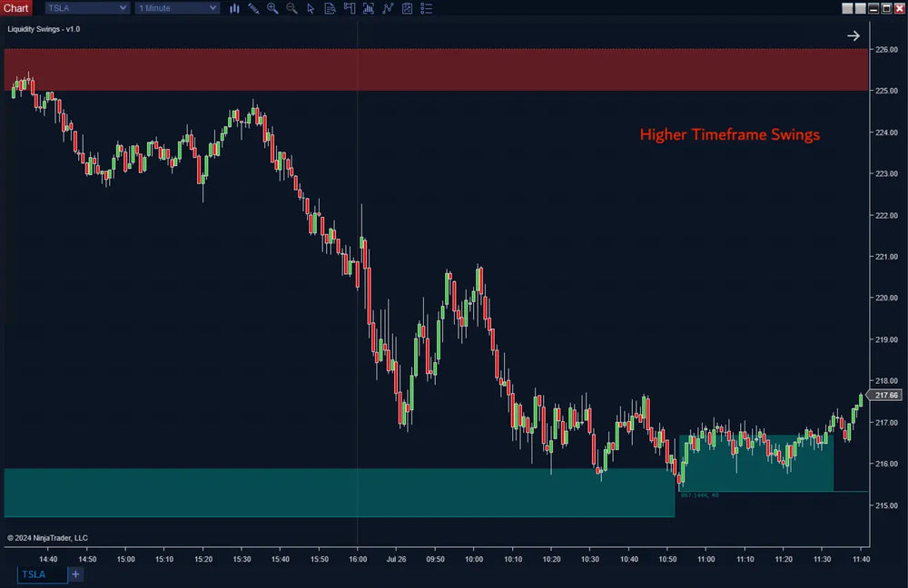The height and width of the screenshot is (588, 908).
Task: Toggle the crosshair cursor pointer tool
Action: 311,8
